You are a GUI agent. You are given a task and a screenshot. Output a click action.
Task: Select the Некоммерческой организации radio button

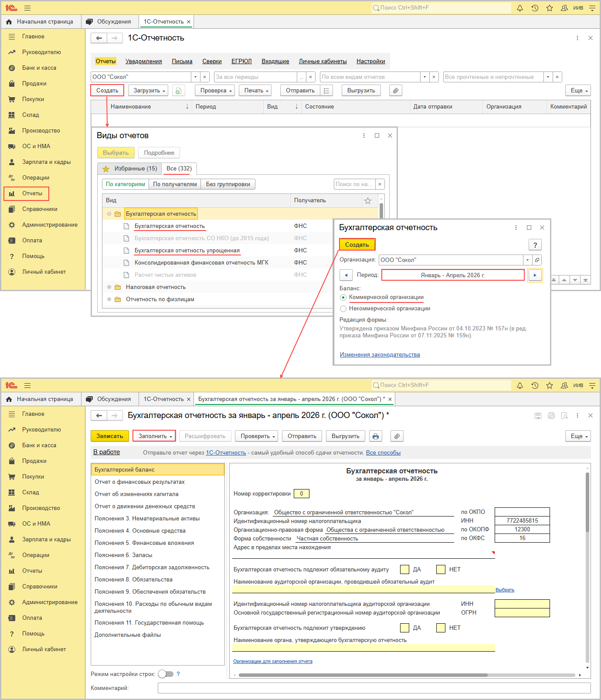click(x=343, y=309)
